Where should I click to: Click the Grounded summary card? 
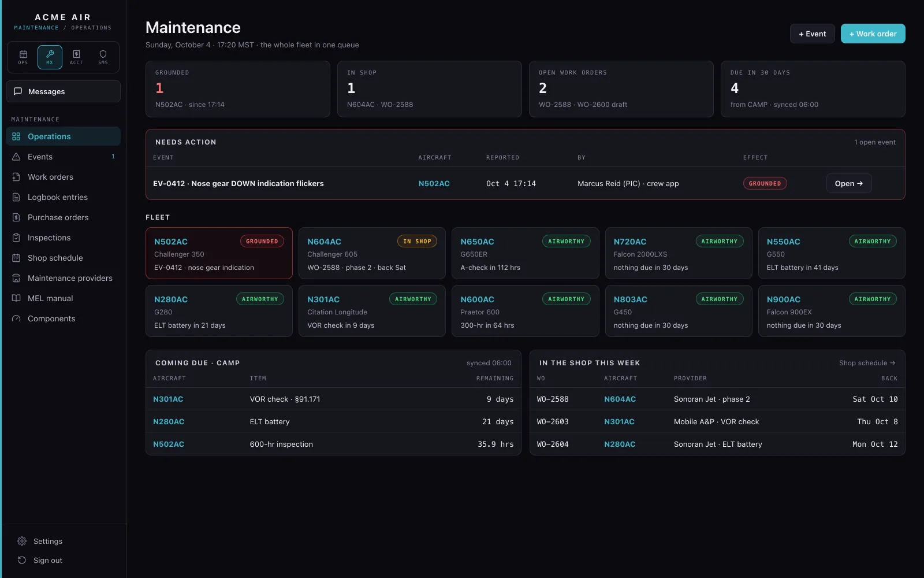pos(238,89)
